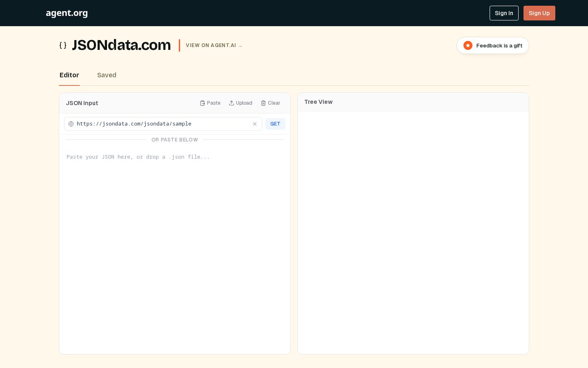The image size is (588, 368).
Task: Click the Sign In button
Action: [504, 13]
